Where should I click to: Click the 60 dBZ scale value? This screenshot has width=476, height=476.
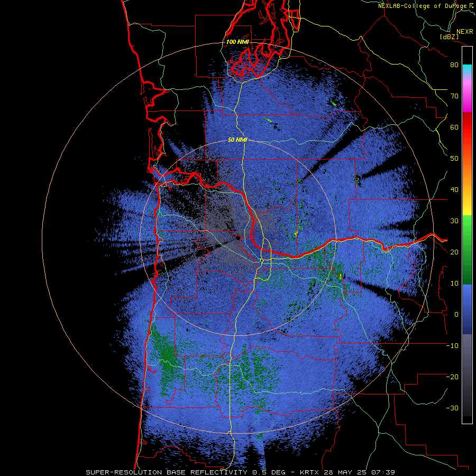[454, 127]
